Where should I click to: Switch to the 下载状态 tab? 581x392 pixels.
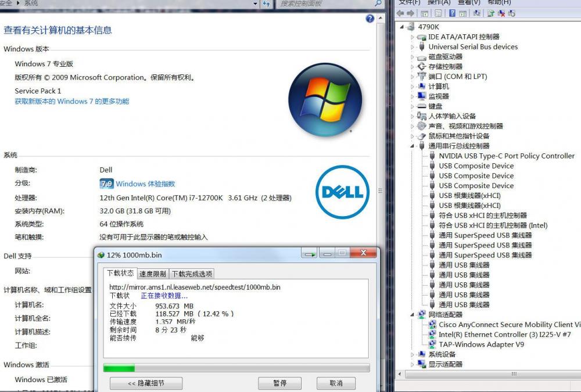(120, 273)
